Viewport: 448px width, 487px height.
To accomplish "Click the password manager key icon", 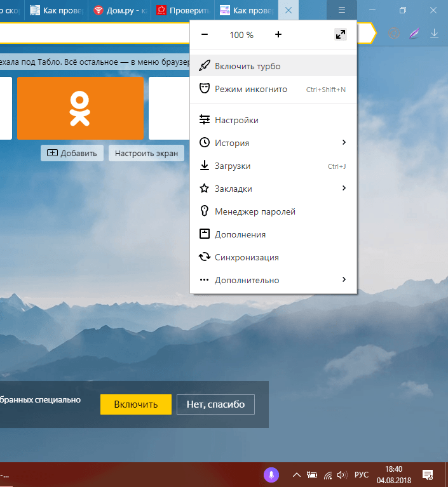I will (x=204, y=211).
